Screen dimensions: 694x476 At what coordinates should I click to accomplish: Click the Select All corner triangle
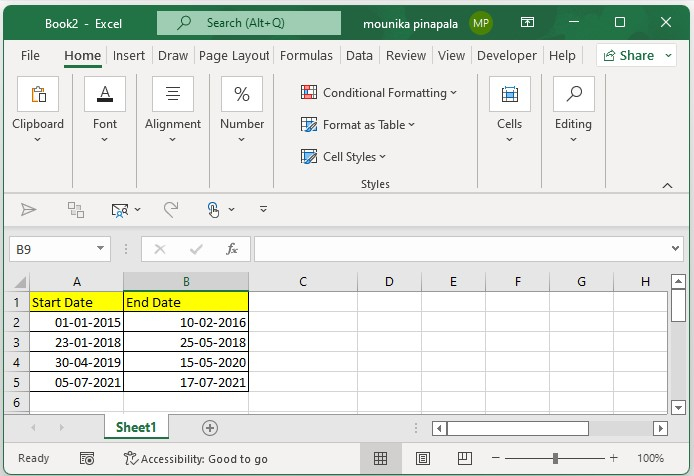(20, 282)
